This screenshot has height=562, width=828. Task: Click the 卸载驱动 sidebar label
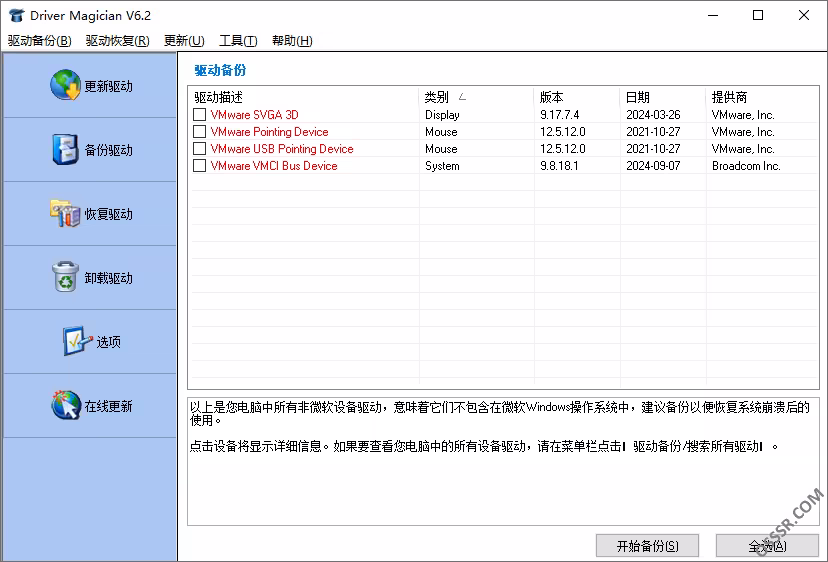108,278
